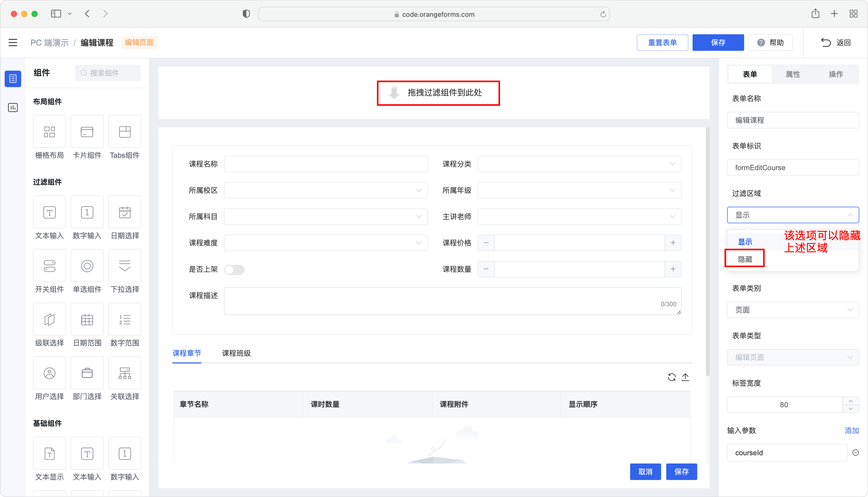The height and width of the screenshot is (497, 868).
Task: Open the form components sidebar panel
Action: pyautogui.click(x=13, y=79)
